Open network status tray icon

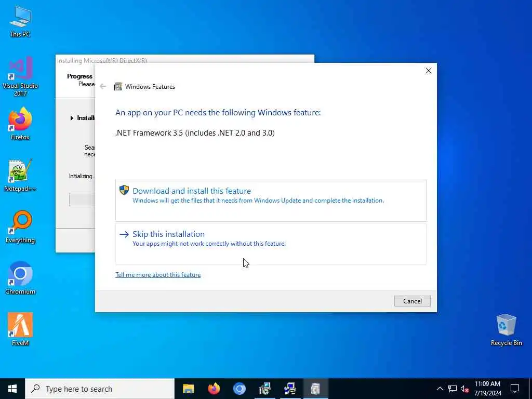pyautogui.click(x=453, y=389)
